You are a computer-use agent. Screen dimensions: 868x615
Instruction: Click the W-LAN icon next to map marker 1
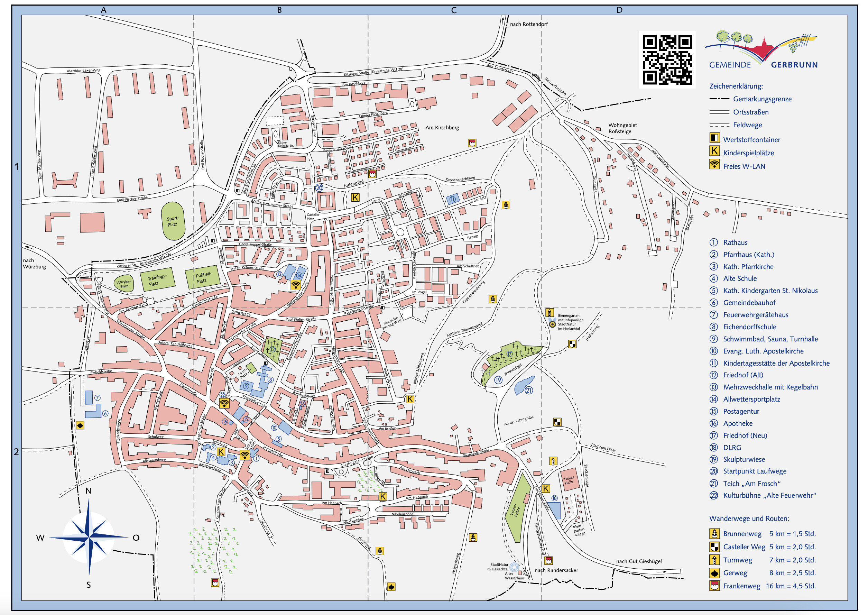click(244, 455)
